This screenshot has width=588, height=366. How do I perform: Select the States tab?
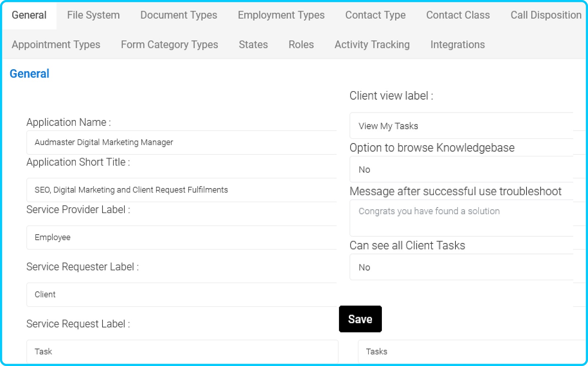(253, 44)
